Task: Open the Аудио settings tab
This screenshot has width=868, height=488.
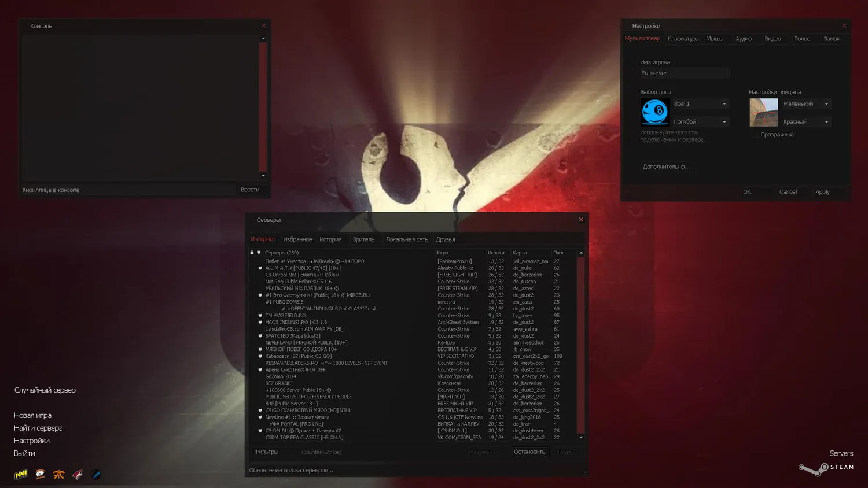Action: pos(744,39)
